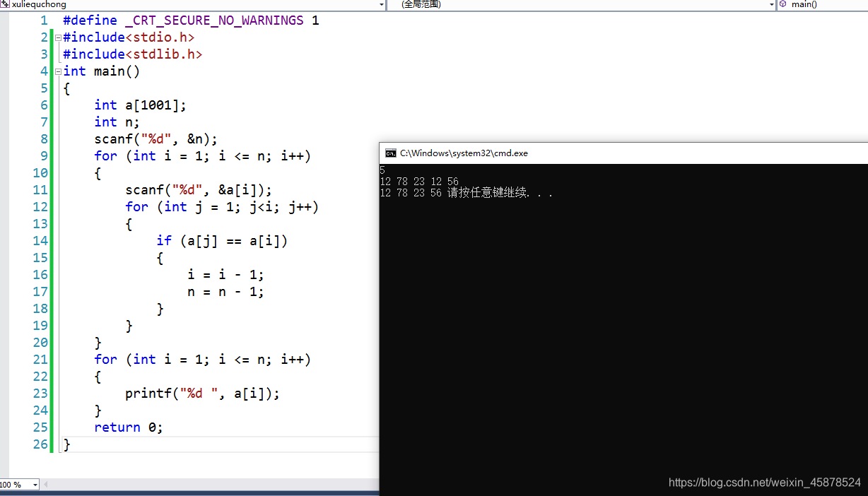
Task: Open the (全局范围) scope dropdown
Action: point(582,4)
